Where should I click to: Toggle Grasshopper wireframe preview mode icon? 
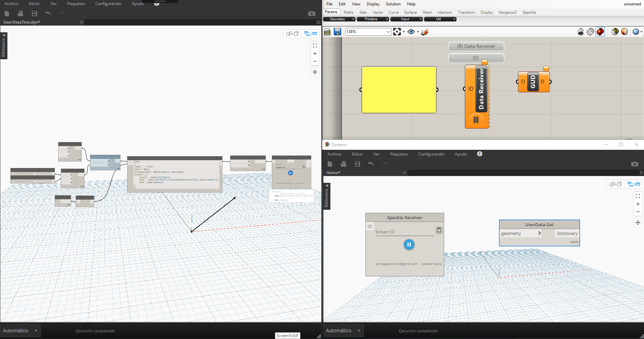(x=591, y=32)
